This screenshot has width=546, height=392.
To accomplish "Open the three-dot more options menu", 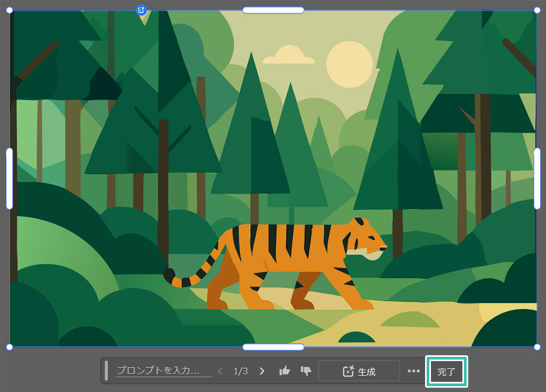I will point(413,371).
